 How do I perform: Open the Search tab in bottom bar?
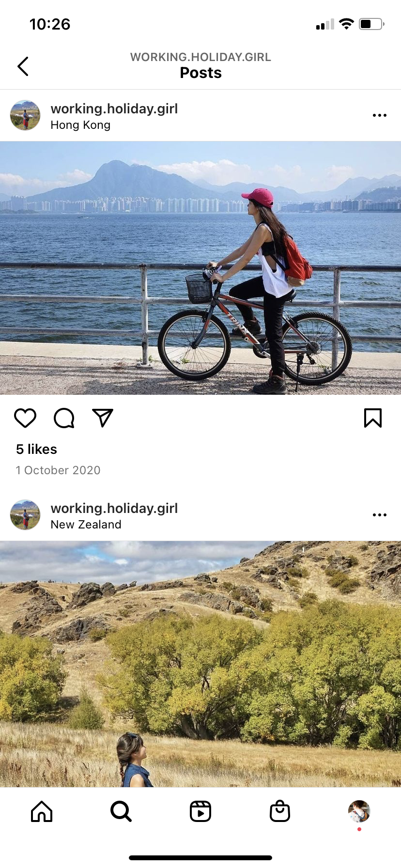point(121,811)
